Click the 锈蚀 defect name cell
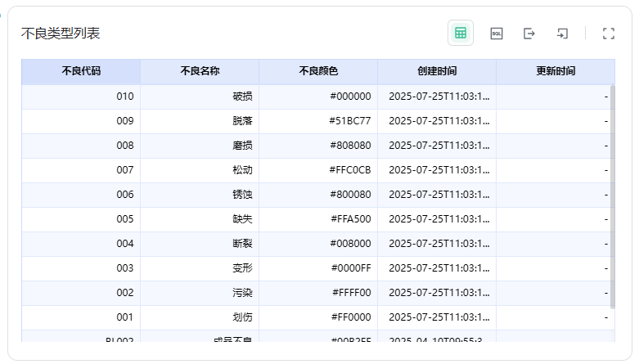This screenshot has width=639, height=364. (242, 195)
